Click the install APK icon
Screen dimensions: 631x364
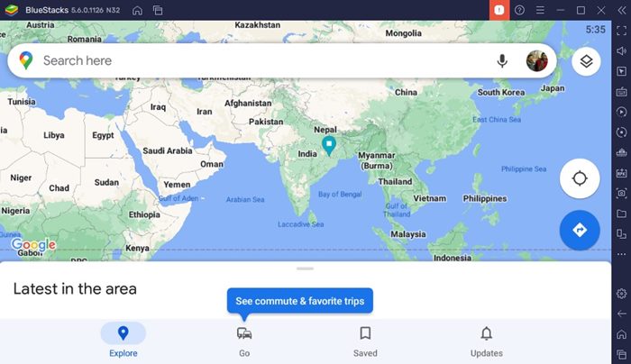[x=621, y=173]
